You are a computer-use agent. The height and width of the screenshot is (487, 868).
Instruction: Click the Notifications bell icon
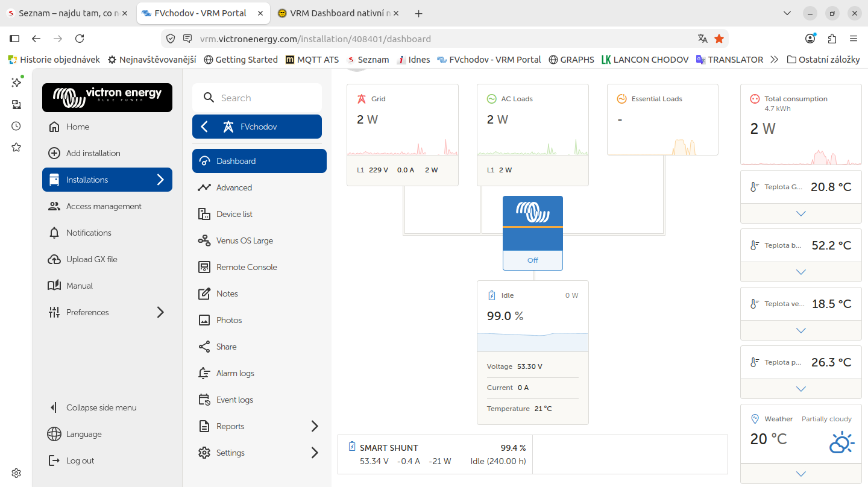pyautogui.click(x=54, y=233)
